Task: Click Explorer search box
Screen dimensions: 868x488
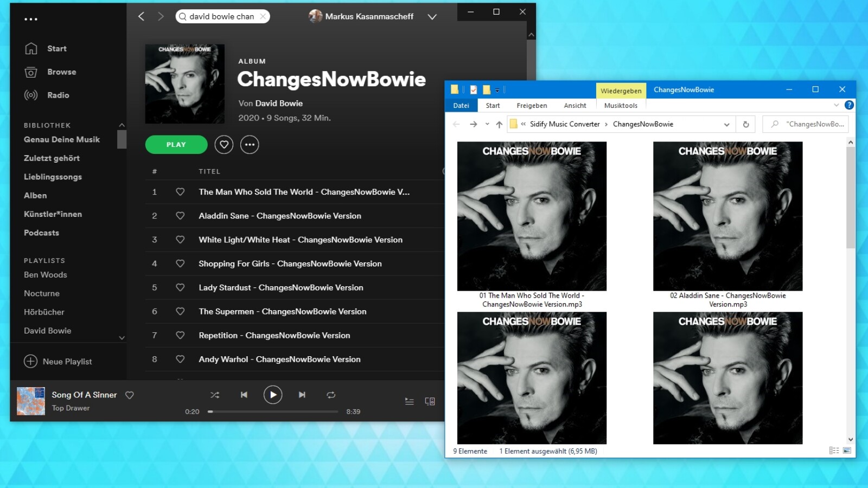Action: [806, 124]
